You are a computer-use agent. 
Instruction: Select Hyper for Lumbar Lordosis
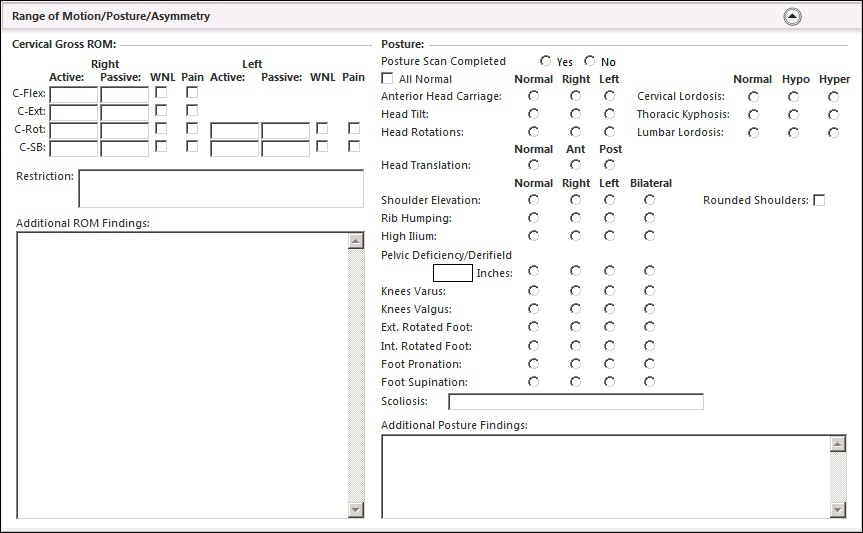click(833, 133)
